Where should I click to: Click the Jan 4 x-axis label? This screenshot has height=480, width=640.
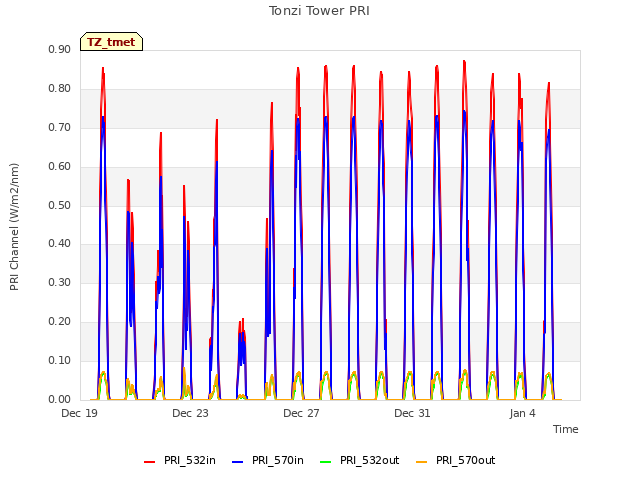pos(522,413)
